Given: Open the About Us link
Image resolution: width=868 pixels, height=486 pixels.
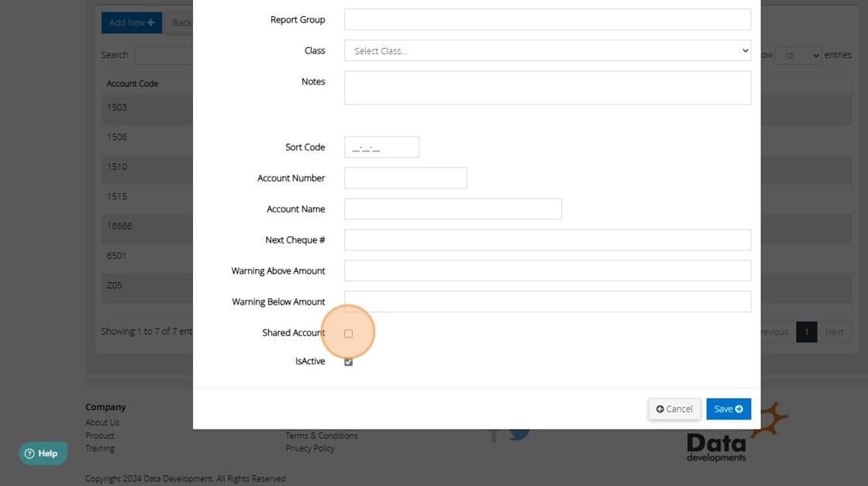Looking at the screenshot, I should pos(102,422).
